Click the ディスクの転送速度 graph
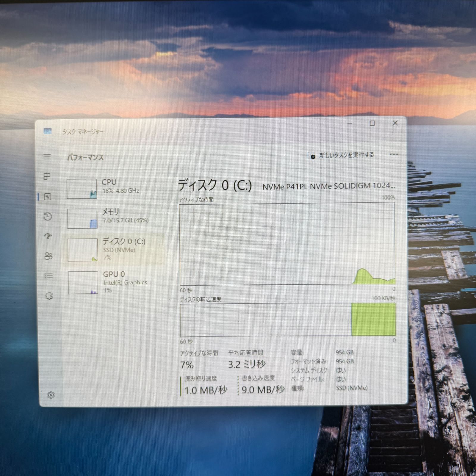 pyautogui.click(x=288, y=320)
